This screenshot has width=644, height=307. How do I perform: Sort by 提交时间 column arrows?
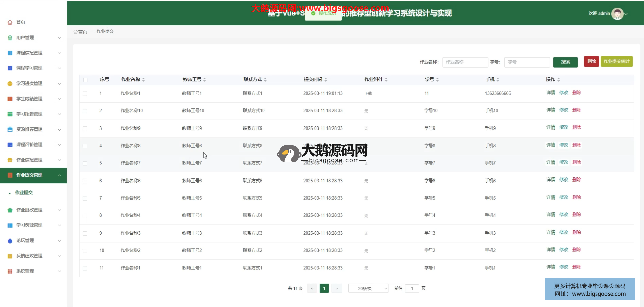point(326,80)
